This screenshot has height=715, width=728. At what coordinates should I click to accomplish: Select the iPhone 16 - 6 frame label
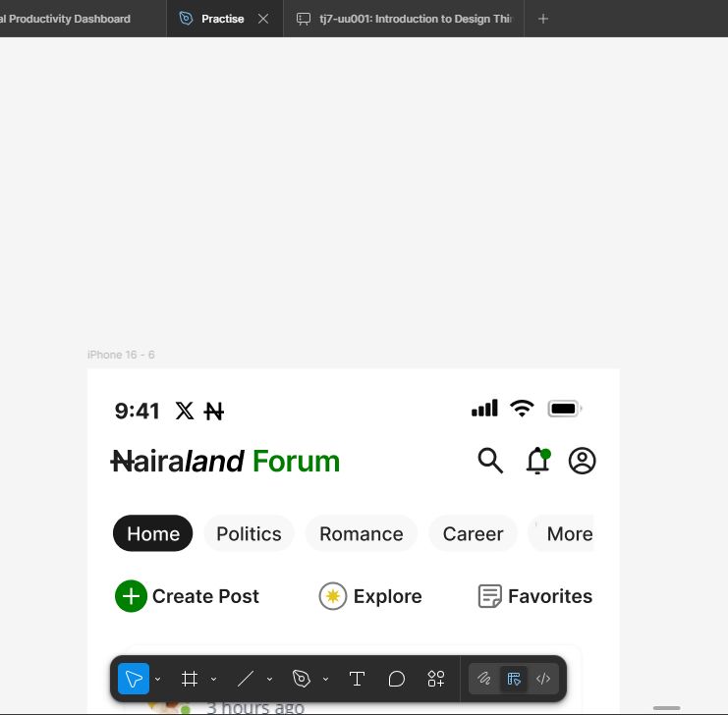click(x=121, y=355)
